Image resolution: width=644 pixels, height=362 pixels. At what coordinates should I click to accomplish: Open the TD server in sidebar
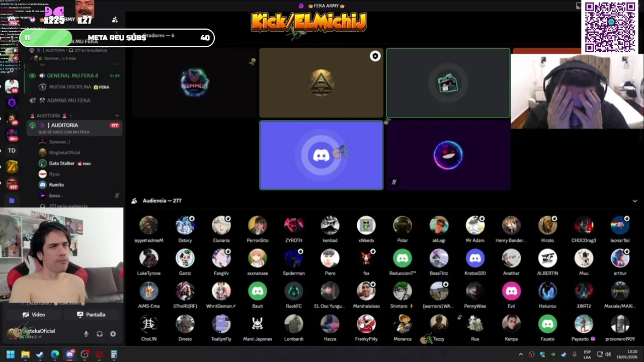tap(12, 151)
